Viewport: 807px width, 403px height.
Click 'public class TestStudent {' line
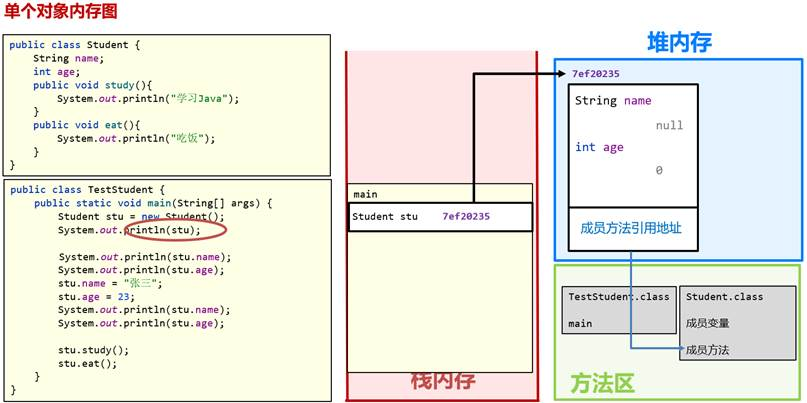[x=87, y=190]
